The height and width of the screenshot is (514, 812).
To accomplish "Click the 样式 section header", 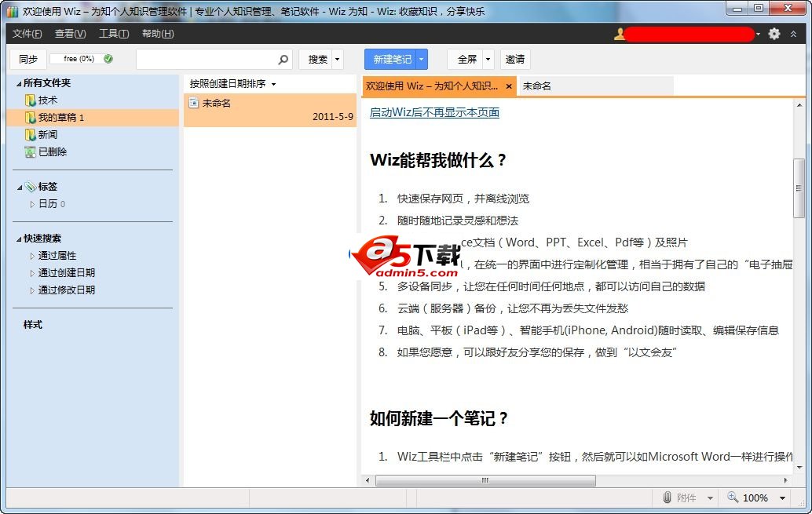I will [x=33, y=325].
